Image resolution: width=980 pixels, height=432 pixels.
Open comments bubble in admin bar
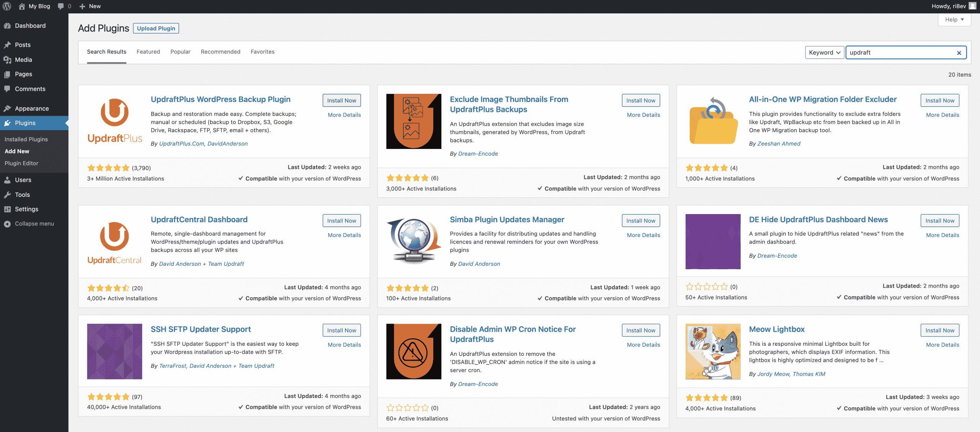[x=60, y=6]
